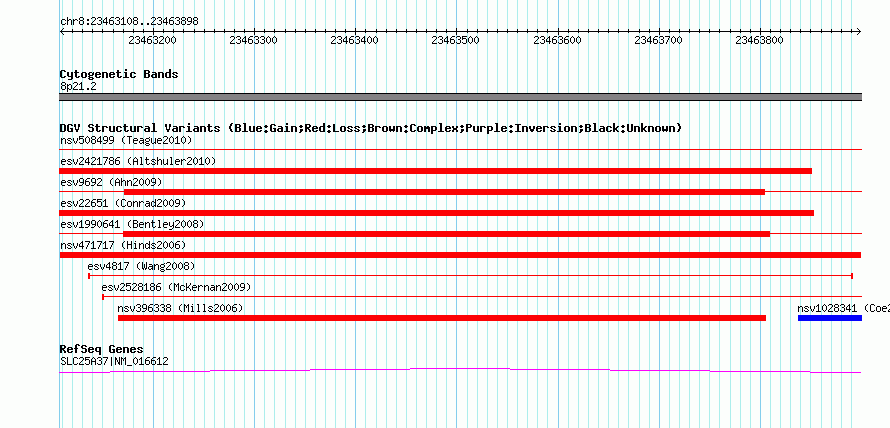Click the red nsv471717 loss bar
Screen dimensions: 890x428
tap(460, 255)
